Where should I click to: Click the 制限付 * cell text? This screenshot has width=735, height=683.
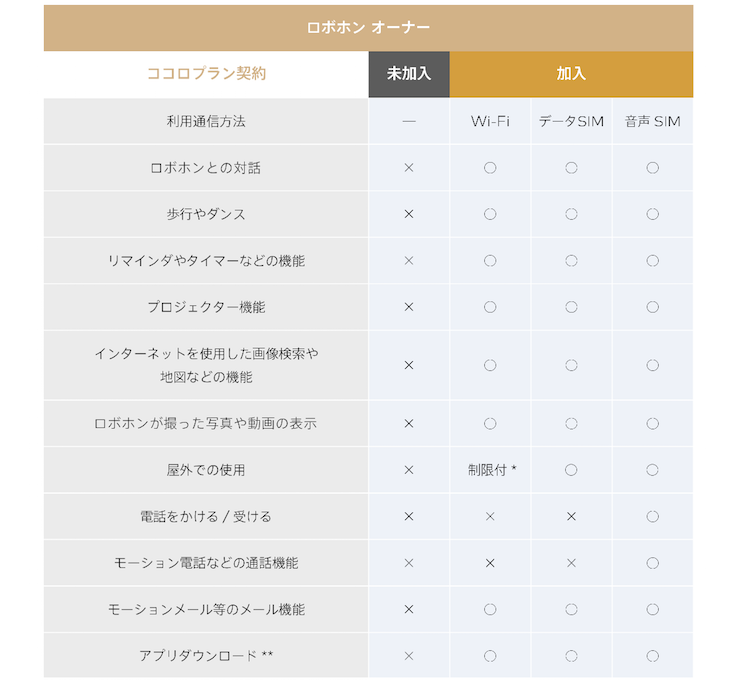[x=490, y=470]
